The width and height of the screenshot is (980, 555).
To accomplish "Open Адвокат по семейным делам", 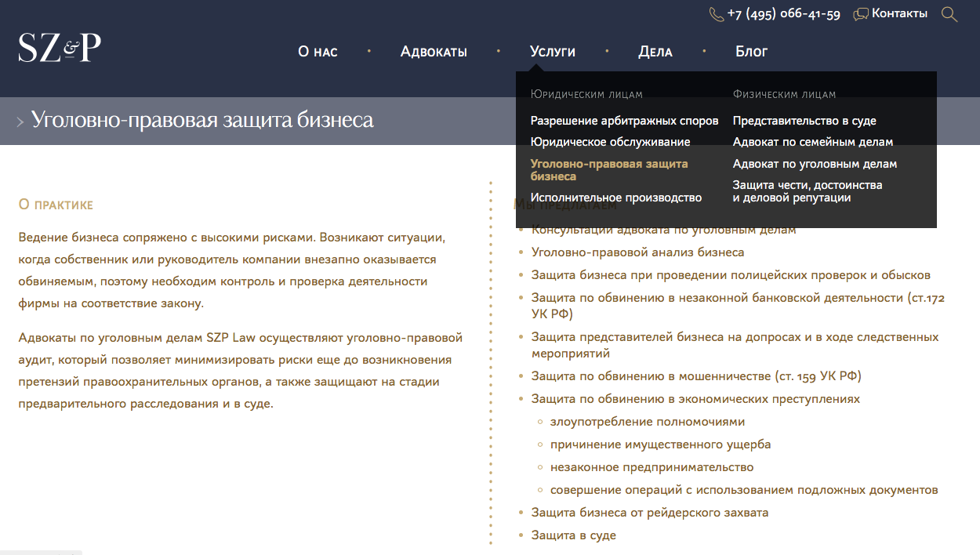I will pyautogui.click(x=813, y=142).
